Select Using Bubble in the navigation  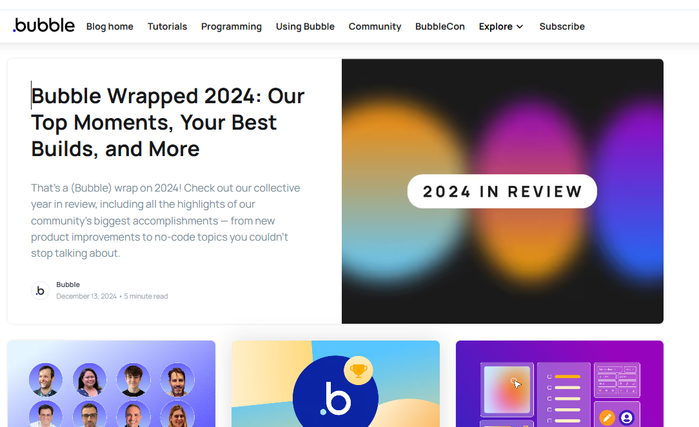305,27
